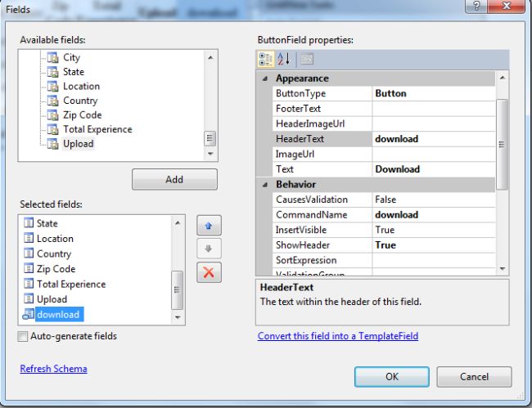Select 'download' in Selected fields list

(x=58, y=315)
